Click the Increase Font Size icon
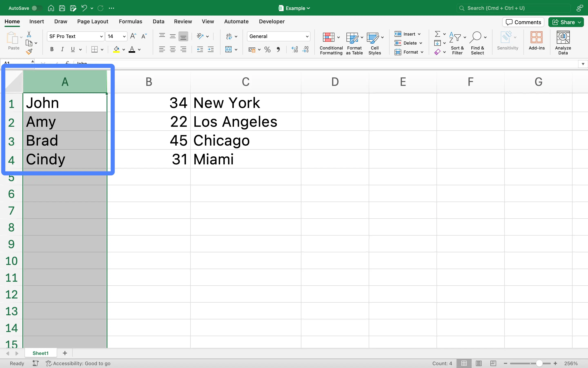Viewport: 588px width, 368px height. pos(133,36)
